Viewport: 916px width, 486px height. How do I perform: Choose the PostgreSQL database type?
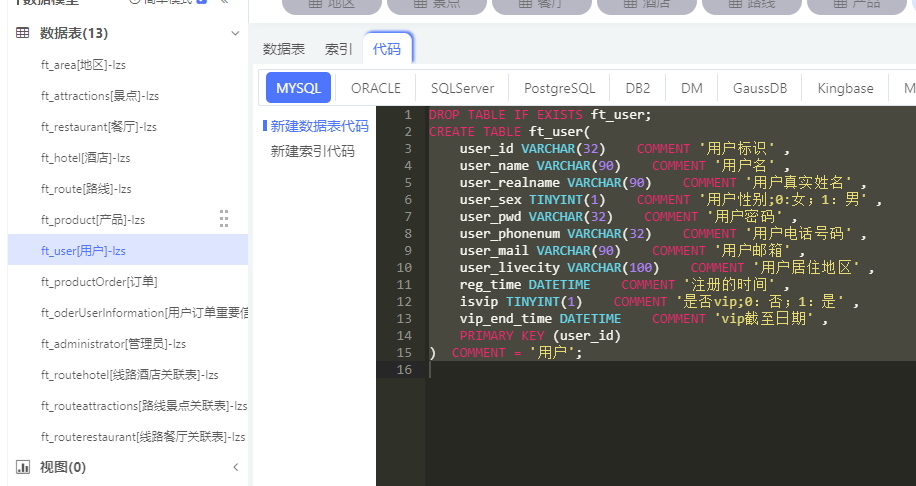pos(559,88)
